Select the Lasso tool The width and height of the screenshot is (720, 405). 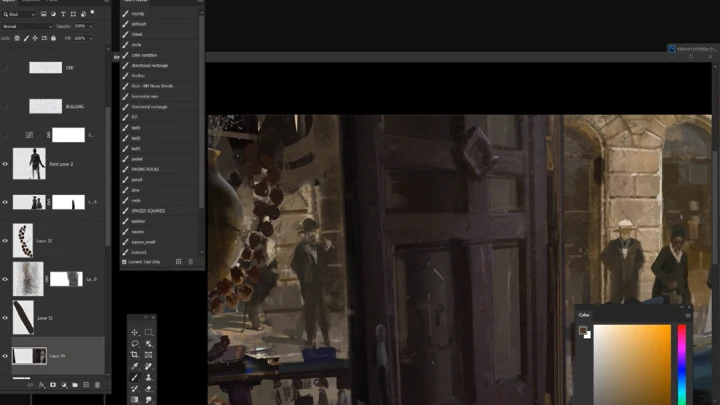(135, 343)
